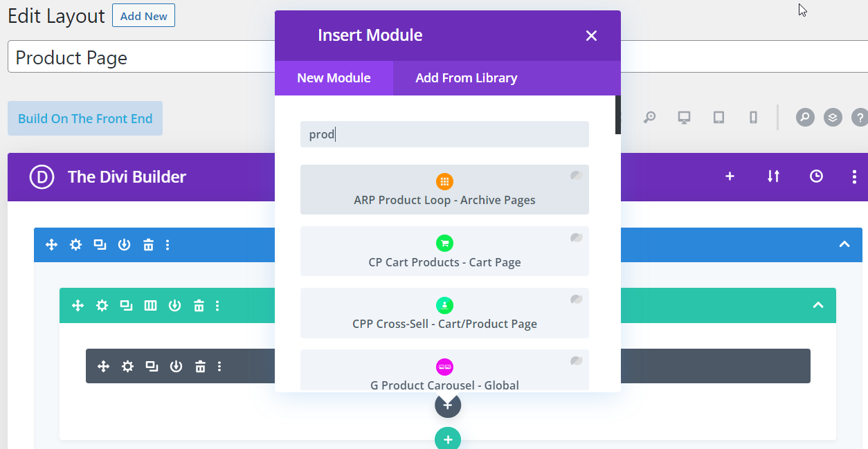
Task: Delete the row using green bar trash icon
Action: [x=199, y=306]
